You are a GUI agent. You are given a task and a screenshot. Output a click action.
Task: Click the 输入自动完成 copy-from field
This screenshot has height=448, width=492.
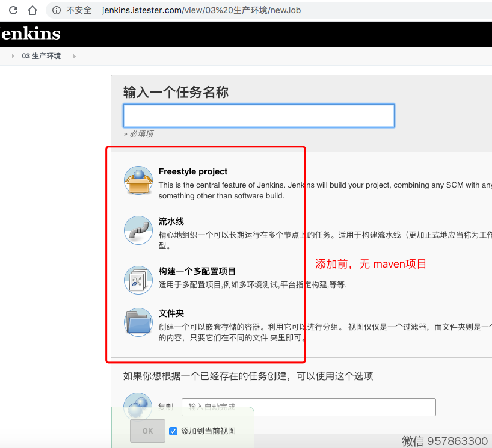pyautogui.click(x=309, y=407)
